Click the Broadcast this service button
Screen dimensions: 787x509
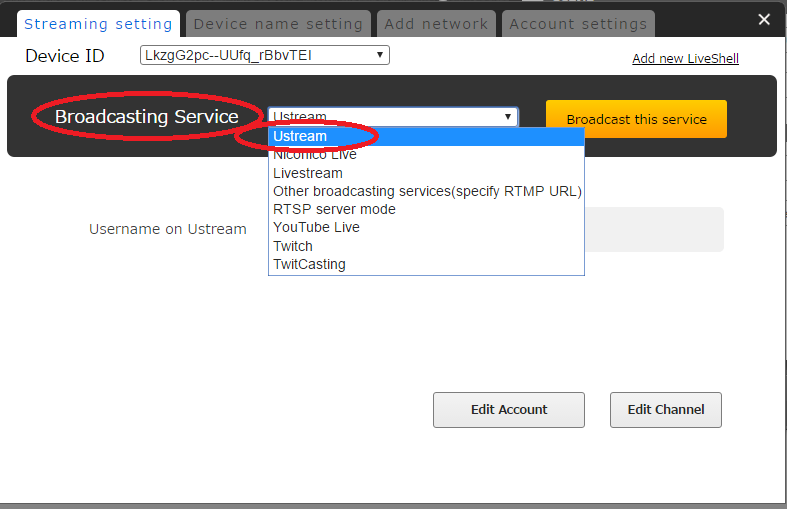(636, 119)
